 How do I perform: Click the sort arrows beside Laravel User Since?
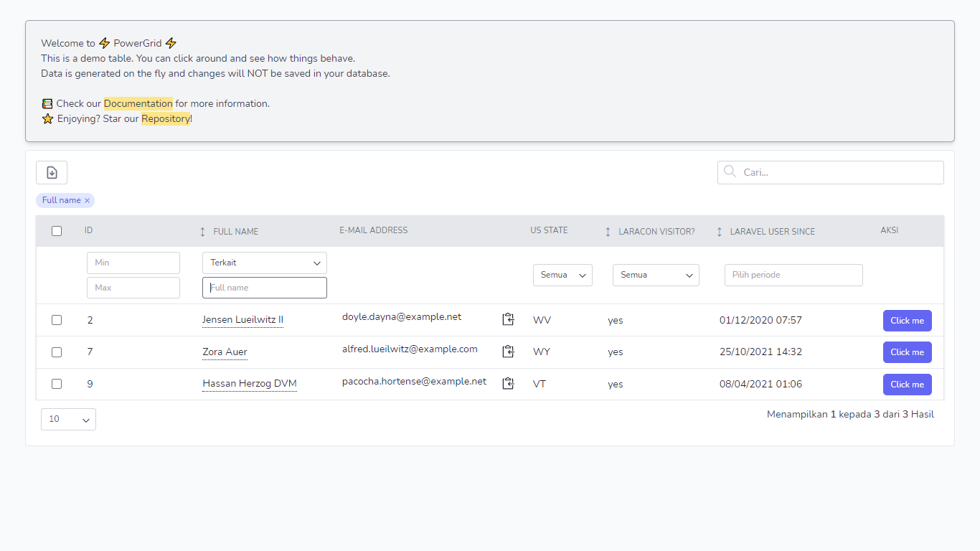coord(719,231)
